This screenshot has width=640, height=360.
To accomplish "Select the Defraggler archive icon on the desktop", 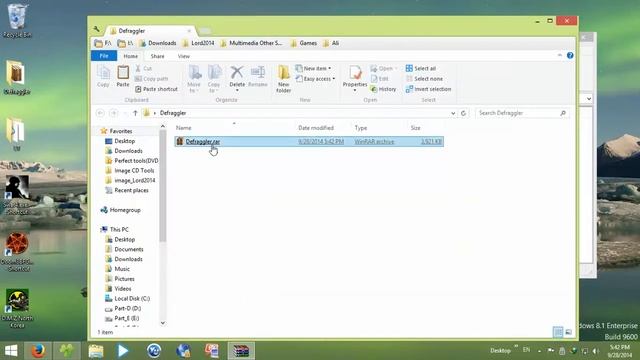I will pyautogui.click(x=17, y=78).
